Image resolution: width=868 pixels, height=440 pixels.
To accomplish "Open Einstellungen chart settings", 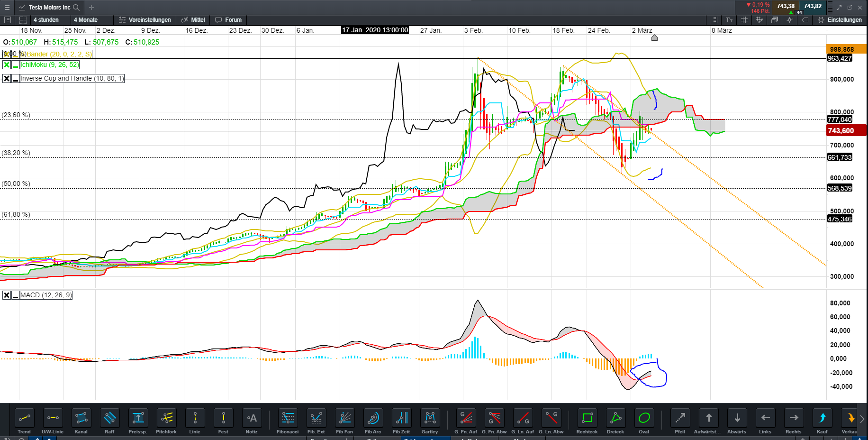I will (x=840, y=20).
